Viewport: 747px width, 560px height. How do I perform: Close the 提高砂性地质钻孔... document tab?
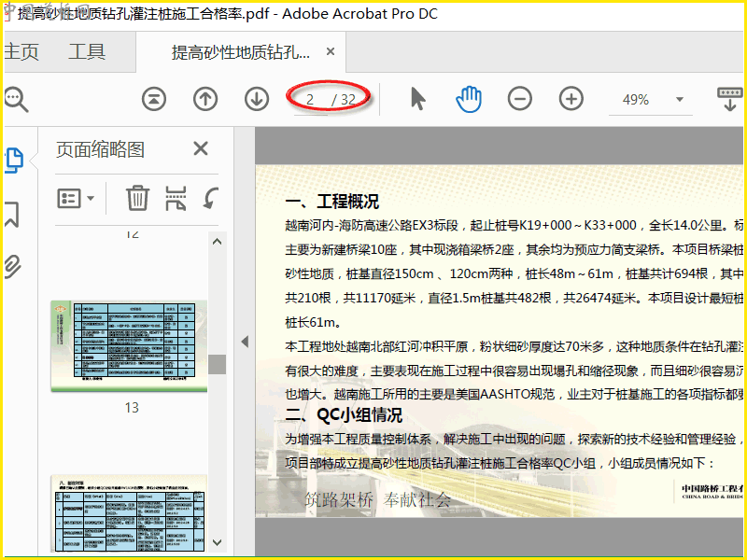331,51
